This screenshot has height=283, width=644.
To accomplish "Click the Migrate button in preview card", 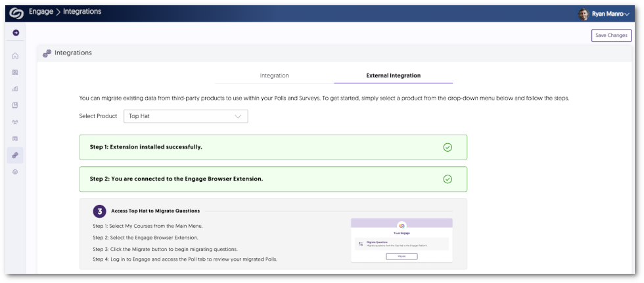I will point(402,256).
